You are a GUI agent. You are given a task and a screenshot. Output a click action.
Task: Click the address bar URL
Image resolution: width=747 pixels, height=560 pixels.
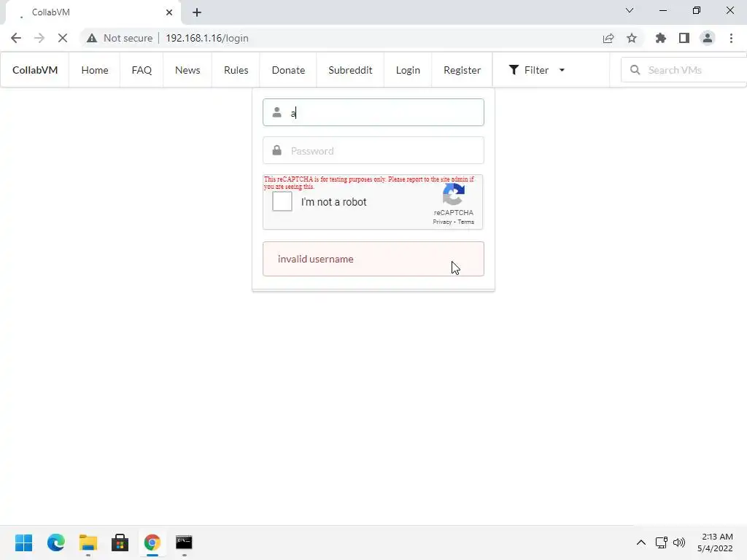(206, 38)
